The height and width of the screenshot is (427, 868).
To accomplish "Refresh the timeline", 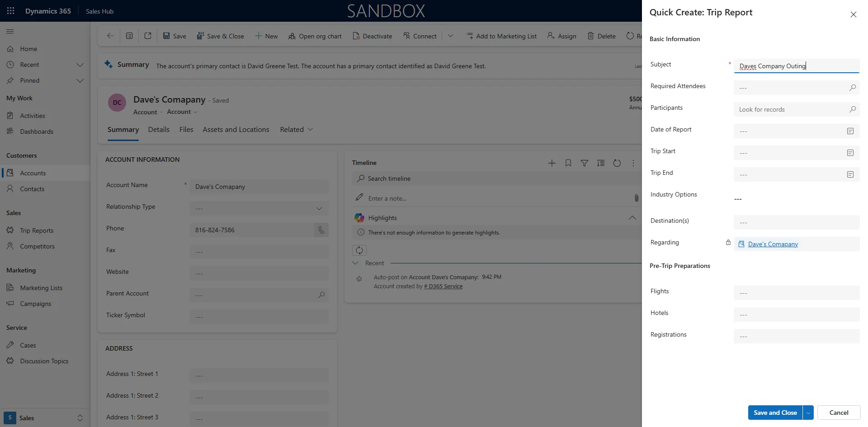I will pos(617,163).
